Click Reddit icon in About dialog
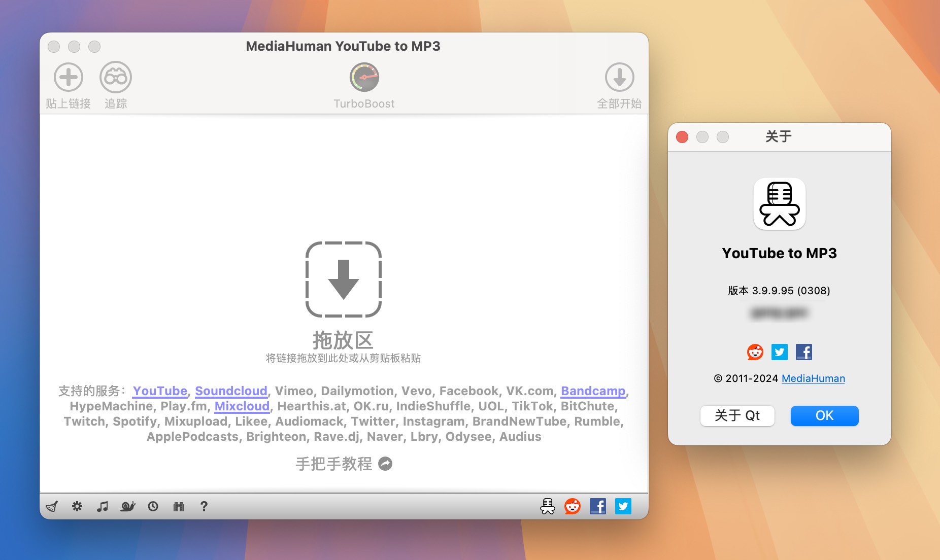 (755, 352)
